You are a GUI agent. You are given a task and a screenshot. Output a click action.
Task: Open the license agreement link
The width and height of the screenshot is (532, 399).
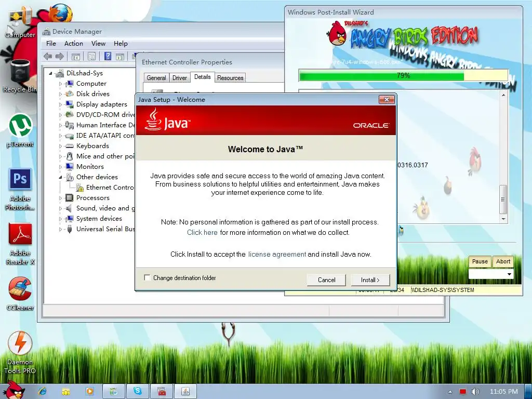coord(277,254)
